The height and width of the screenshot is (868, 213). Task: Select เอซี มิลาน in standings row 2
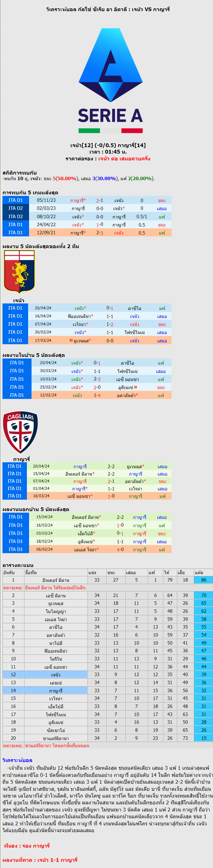56,596
